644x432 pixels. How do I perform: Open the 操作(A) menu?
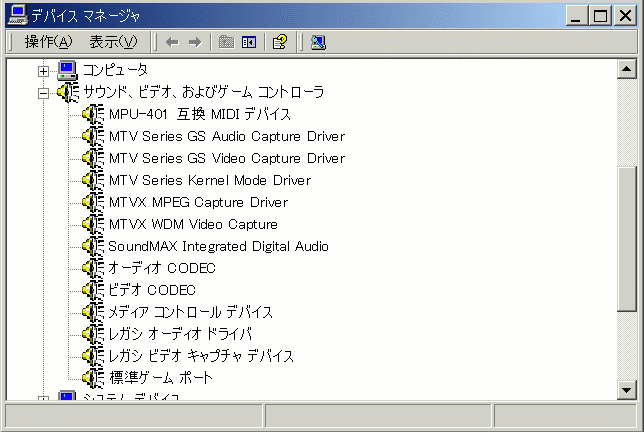click(x=48, y=41)
